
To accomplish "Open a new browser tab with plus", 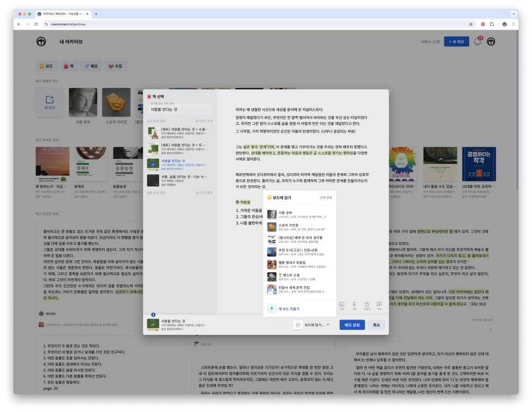I will click(96, 14).
